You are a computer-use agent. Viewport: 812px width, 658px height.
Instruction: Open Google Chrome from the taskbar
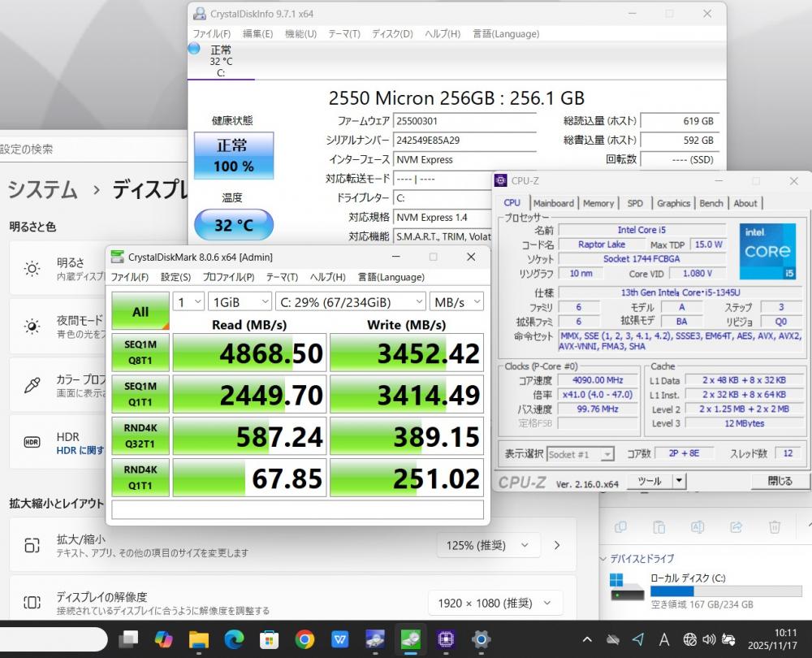point(304,639)
